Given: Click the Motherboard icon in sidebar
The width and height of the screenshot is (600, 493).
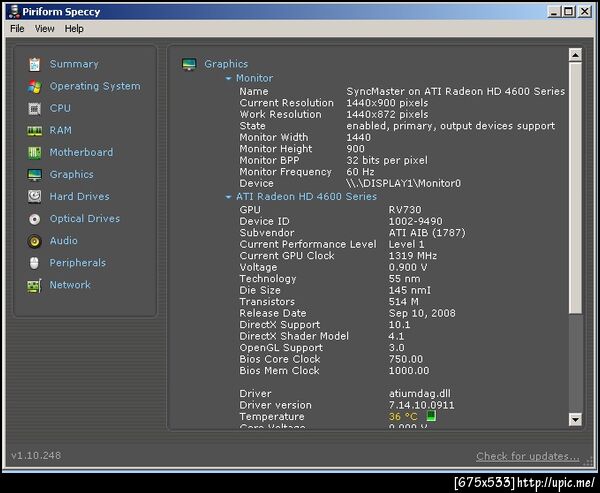Looking at the screenshot, I should pyautogui.click(x=34, y=153).
